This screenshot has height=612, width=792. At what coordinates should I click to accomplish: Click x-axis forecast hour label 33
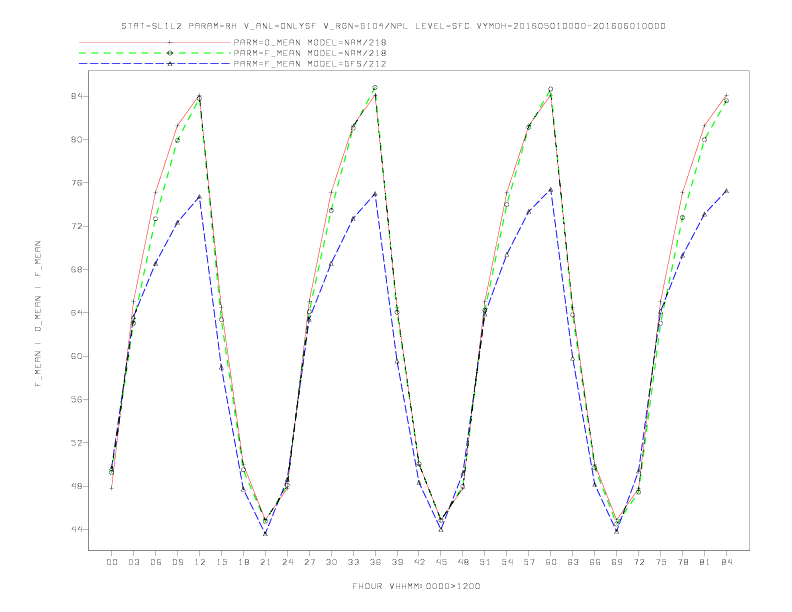(353, 562)
